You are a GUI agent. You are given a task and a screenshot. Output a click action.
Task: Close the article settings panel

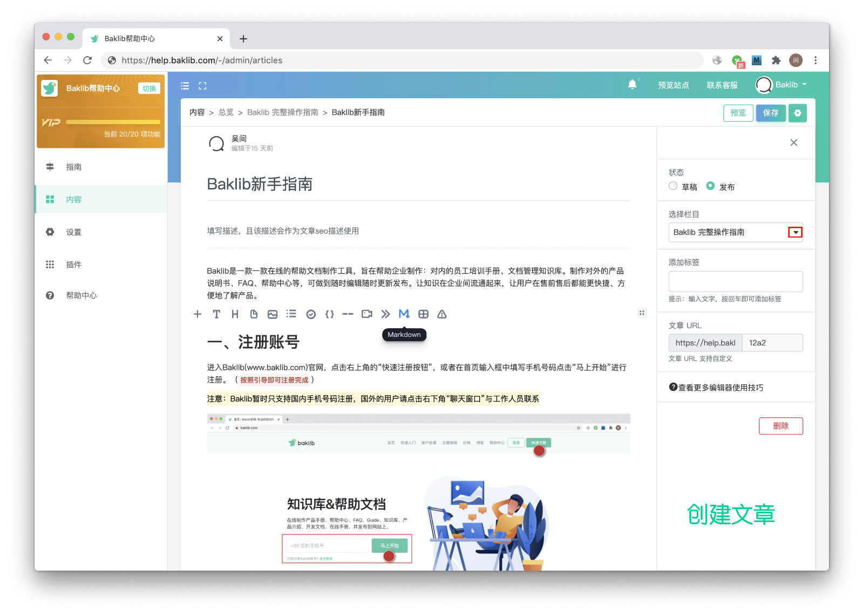[793, 143]
